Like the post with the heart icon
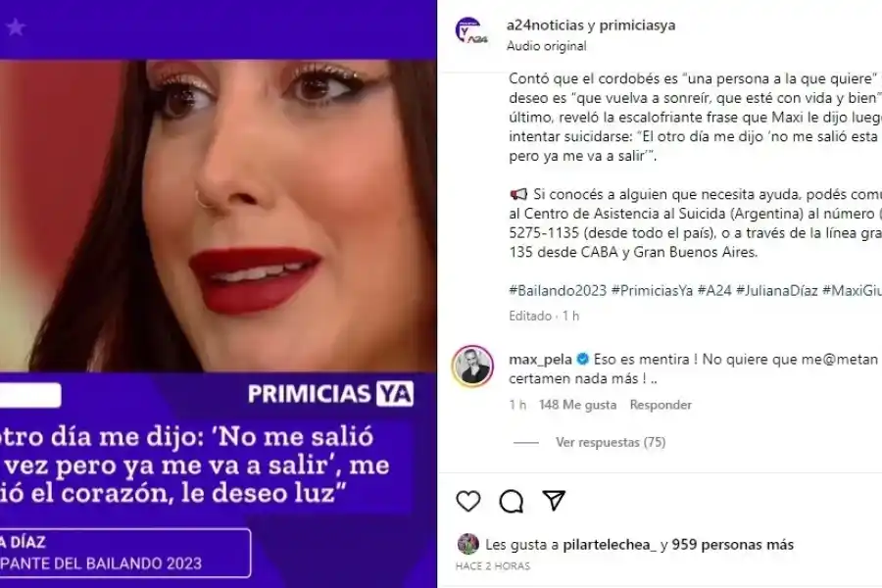This screenshot has height=588, width=882. pyautogui.click(x=468, y=501)
